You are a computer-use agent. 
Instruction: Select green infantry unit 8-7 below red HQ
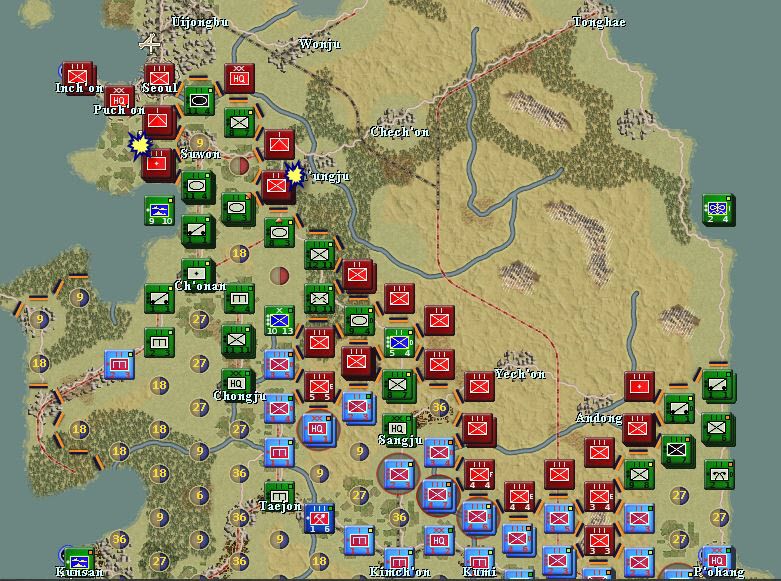click(x=239, y=123)
